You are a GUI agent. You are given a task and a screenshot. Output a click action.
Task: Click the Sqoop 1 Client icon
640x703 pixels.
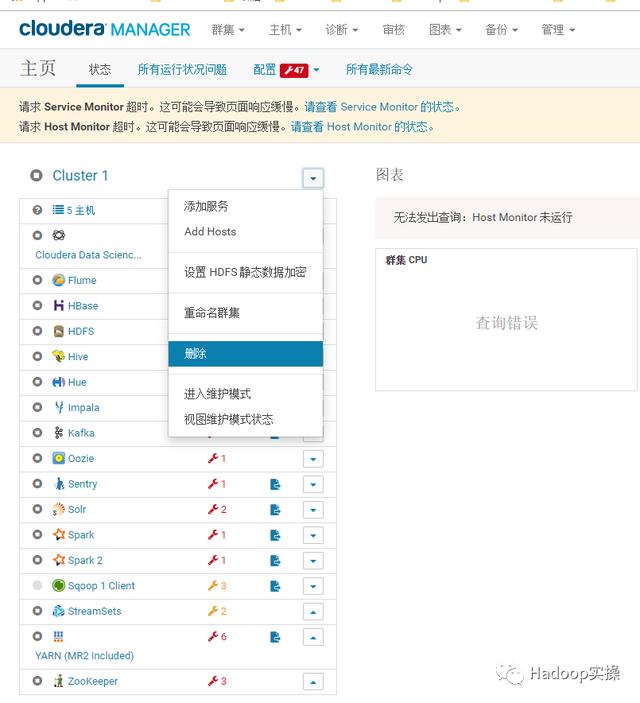point(58,586)
